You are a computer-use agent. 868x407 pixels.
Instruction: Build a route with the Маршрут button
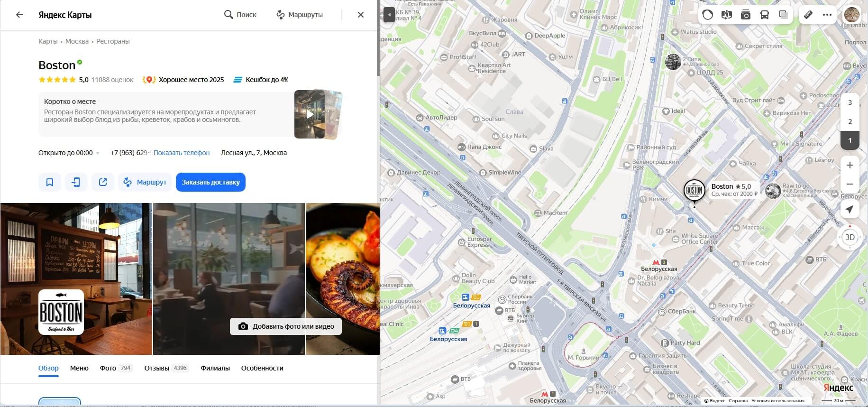point(145,182)
